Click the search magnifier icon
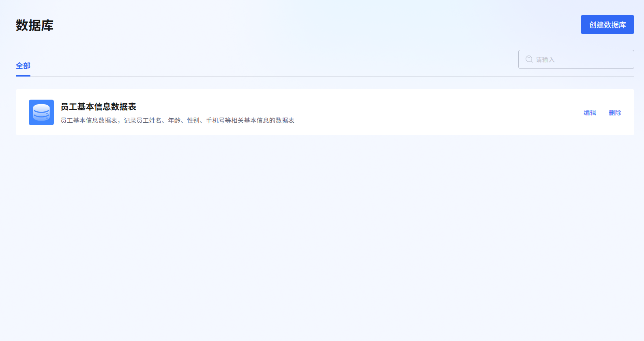 (529, 60)
